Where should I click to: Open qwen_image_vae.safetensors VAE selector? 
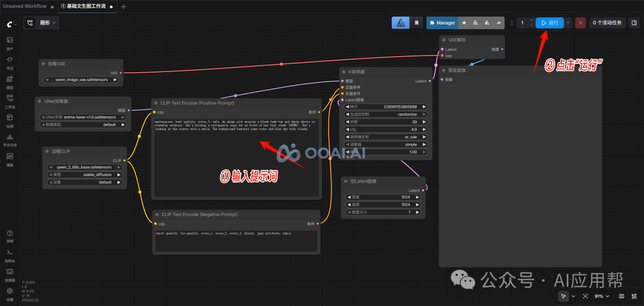click(x=81, y=80)
